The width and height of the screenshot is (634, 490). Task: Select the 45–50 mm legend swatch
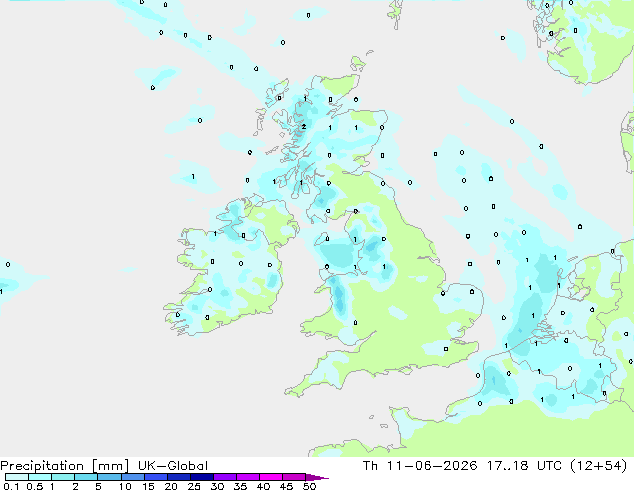[294, 477]
